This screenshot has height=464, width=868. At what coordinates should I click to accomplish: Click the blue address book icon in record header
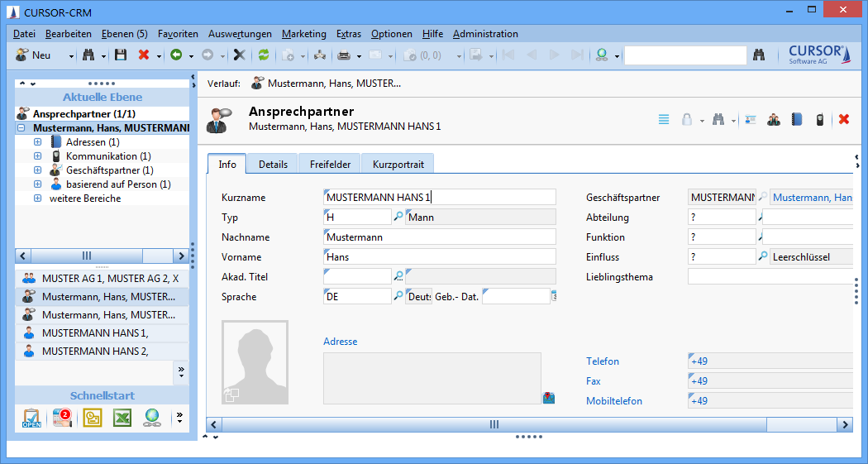tap(797, 119)
